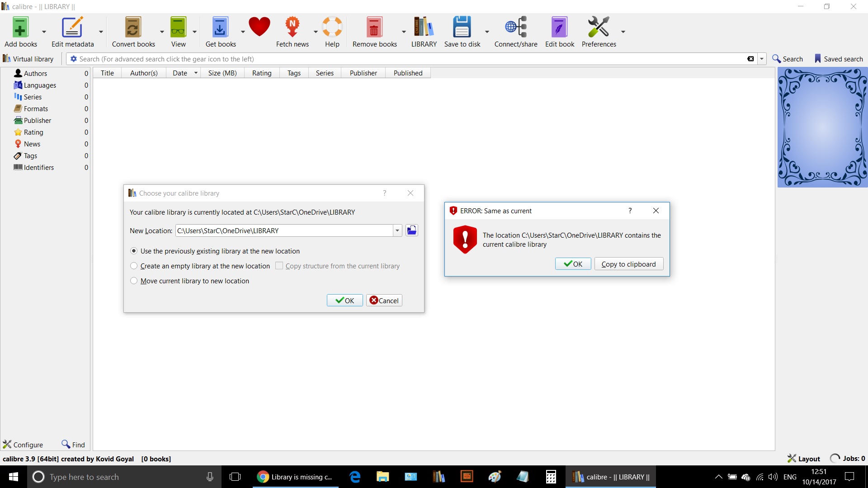
Task: Select 'Use the previously existing library' option
Action: [x=134, y=251]
